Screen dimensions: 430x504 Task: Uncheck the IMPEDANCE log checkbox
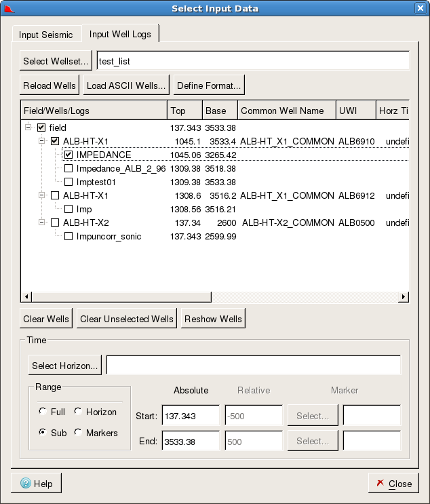pyautogui.click(x=69, y=155)
